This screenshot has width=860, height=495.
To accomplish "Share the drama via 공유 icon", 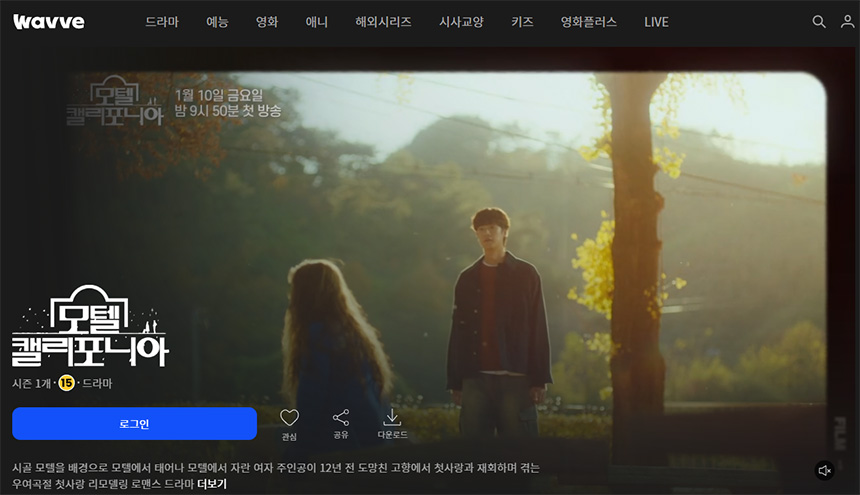I will (x=341, y=424).
